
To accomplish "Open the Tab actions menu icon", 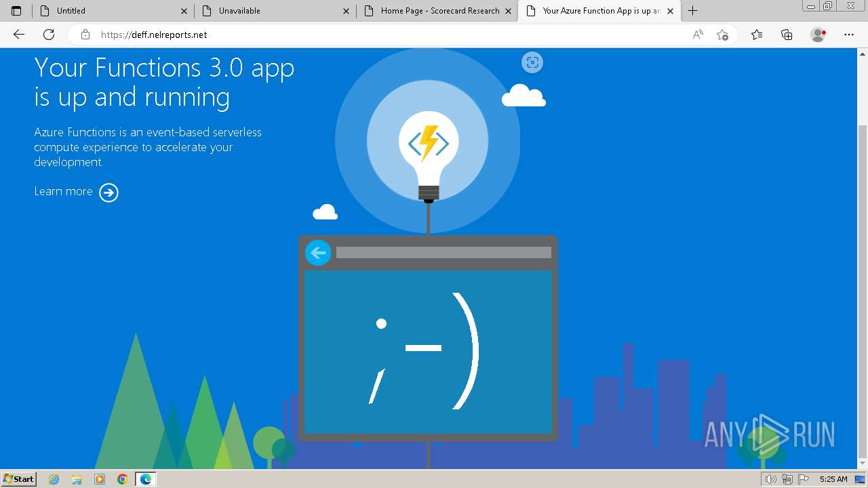I will (x=16, y=11).
